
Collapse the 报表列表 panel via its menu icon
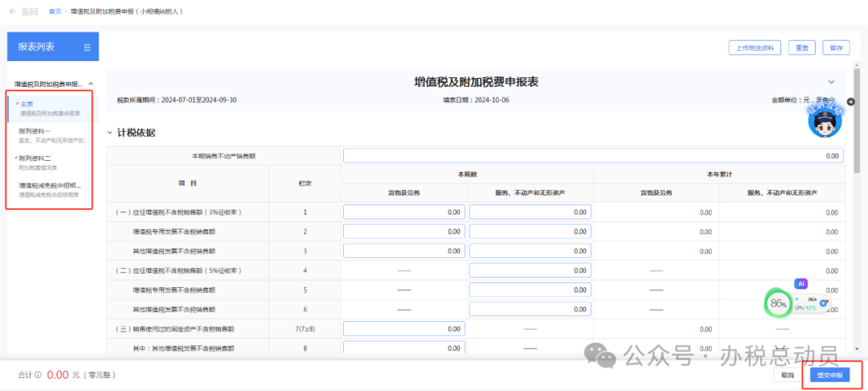(87, 47)
